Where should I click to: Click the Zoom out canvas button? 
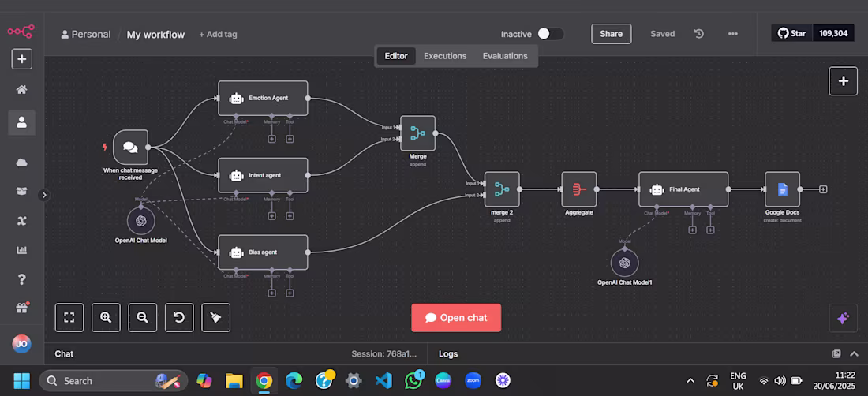coord(142,317)
